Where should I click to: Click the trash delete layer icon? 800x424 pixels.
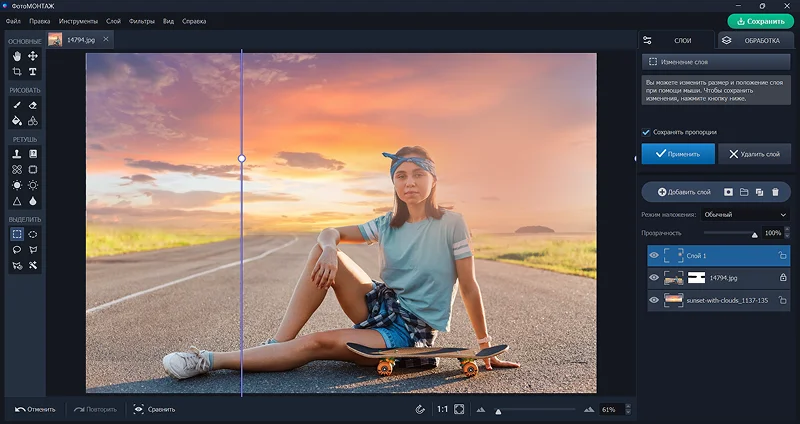776,192
